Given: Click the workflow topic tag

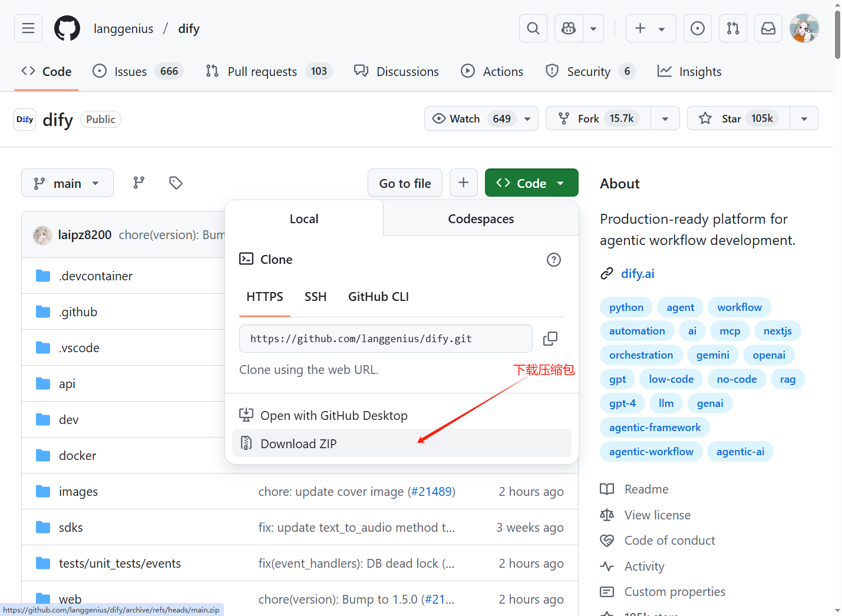Looking at the screenshot, I should coord(739,307).
